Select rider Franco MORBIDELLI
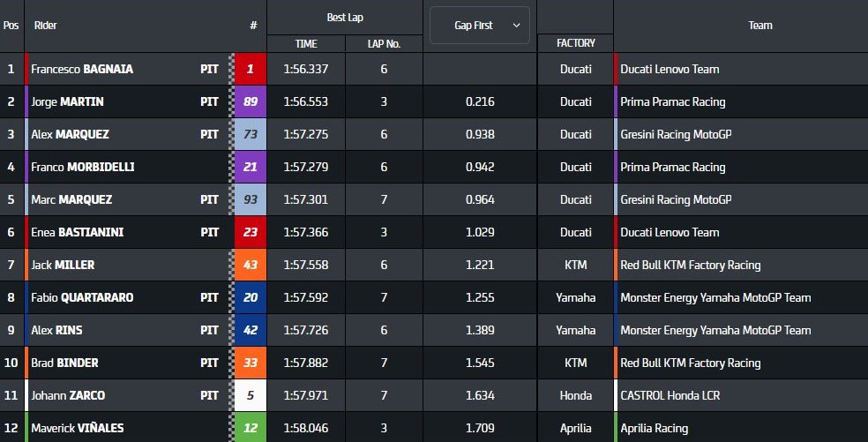The width and height of the screenshot is (868, 442). point(83,168)
